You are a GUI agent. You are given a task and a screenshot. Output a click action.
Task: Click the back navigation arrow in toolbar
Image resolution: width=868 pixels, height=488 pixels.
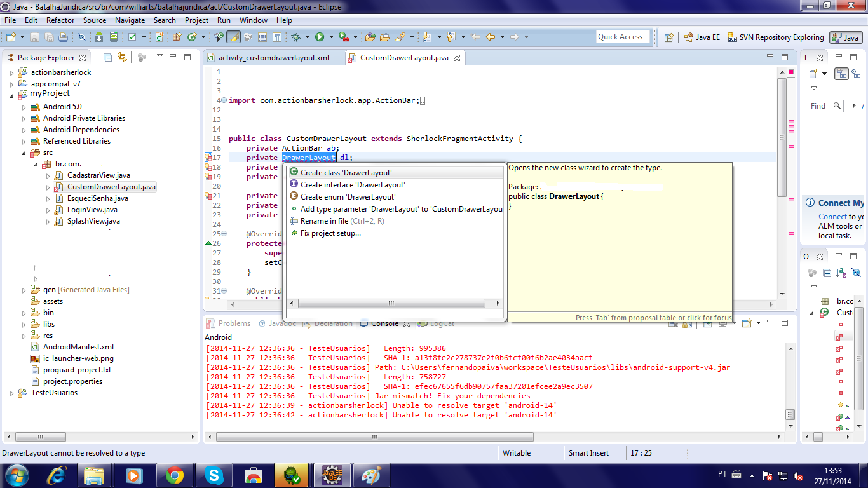click(491, 37)
